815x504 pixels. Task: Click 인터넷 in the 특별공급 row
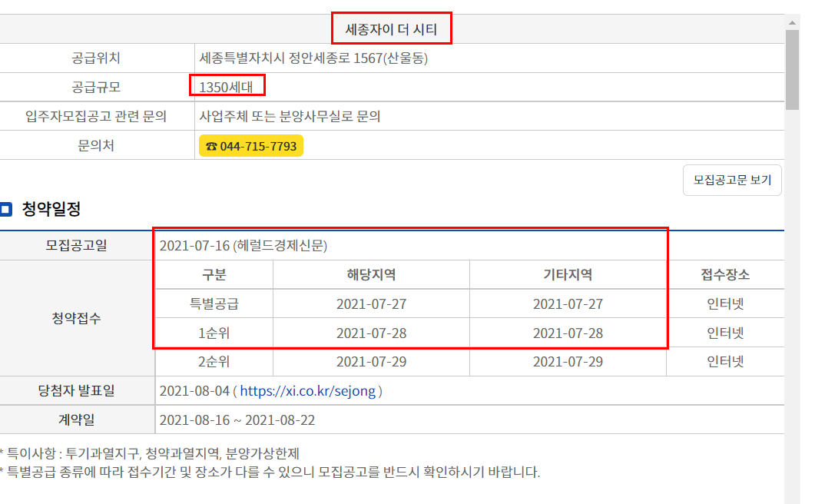pyautogui.click(x=725, y=303)
